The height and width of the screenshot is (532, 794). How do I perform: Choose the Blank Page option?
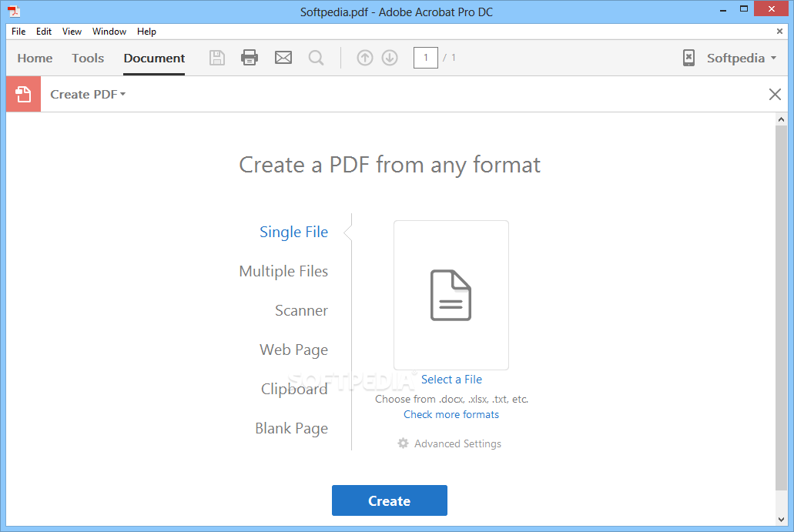[292, 428]
